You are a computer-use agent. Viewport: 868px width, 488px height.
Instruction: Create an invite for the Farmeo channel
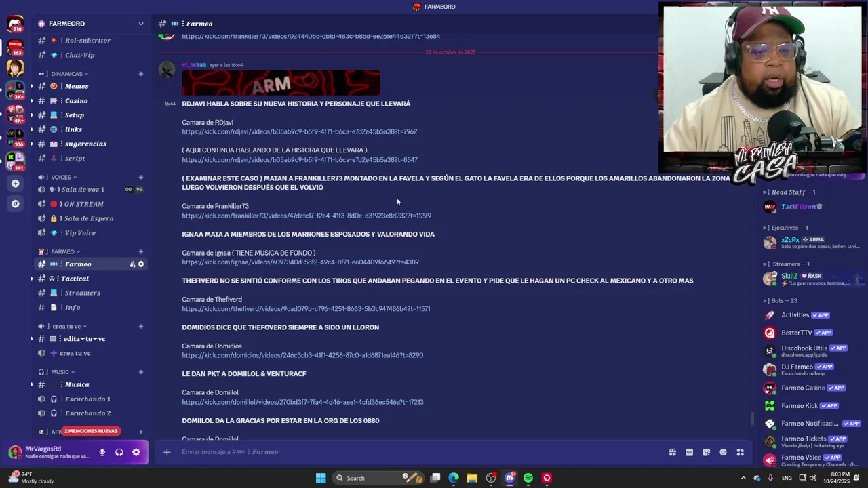tap(132, 264)
